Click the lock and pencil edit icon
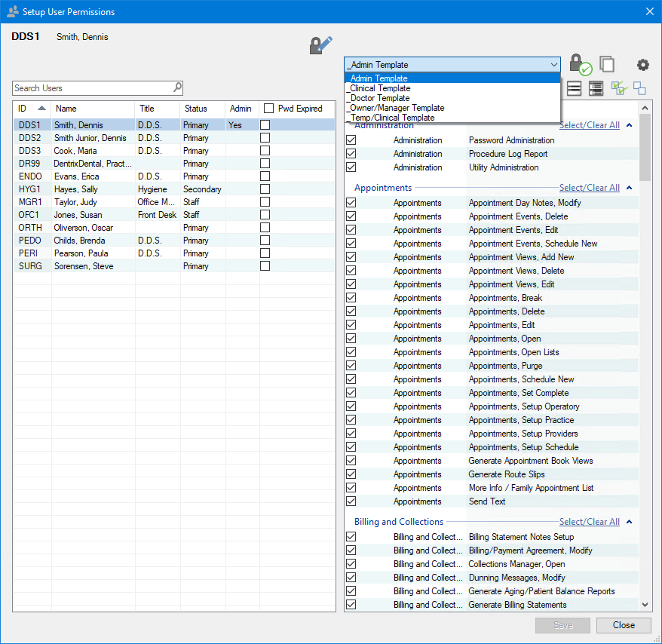The width and height of the screenshot is (662, 644). point(320,44)
